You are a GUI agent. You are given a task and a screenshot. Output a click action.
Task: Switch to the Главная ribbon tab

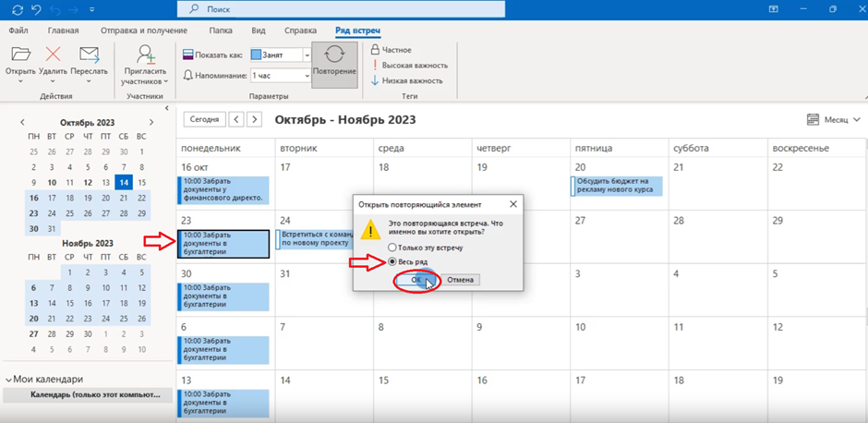click(x=64, y=30)
